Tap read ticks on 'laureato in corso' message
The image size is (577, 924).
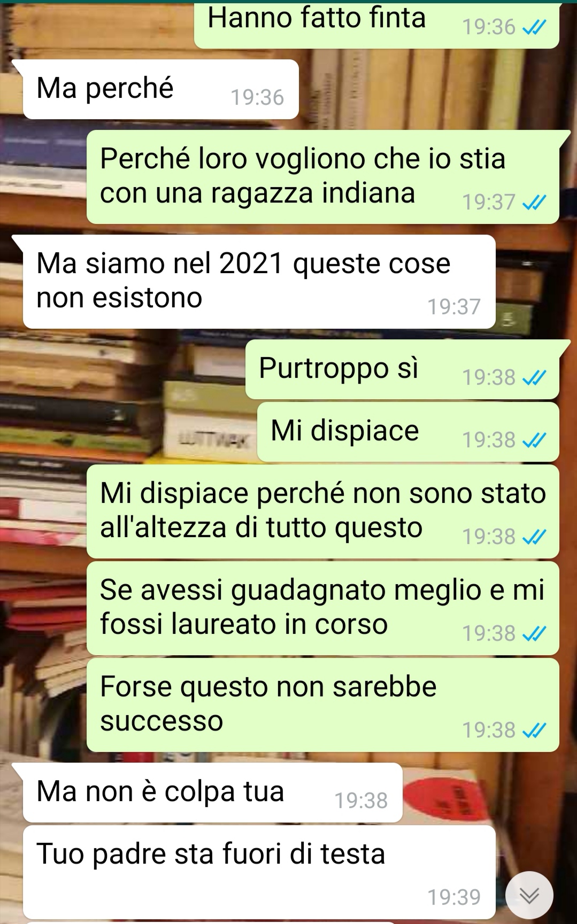pyautogui.click(x=534, y=633)
